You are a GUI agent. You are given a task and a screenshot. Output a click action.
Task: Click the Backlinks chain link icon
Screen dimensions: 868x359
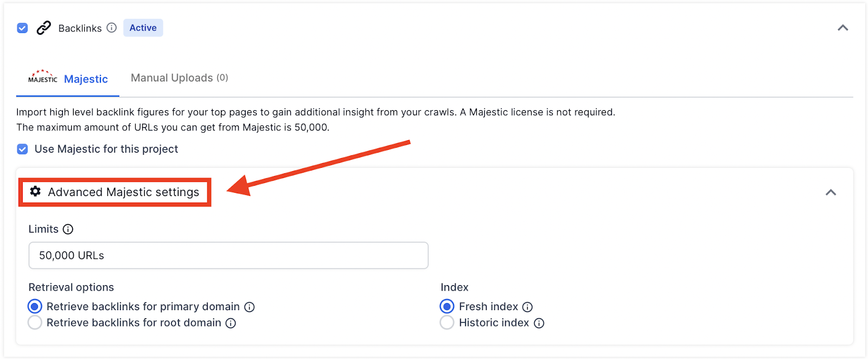tap(43, 28)
